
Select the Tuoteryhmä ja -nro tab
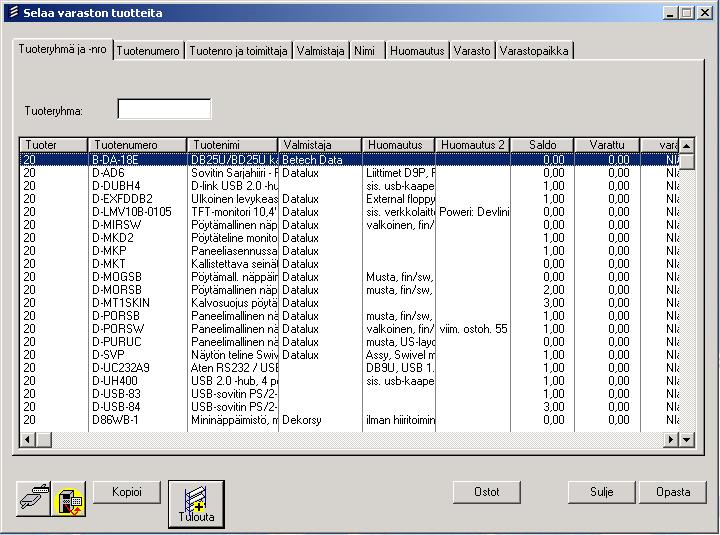(x=62, y=49)
